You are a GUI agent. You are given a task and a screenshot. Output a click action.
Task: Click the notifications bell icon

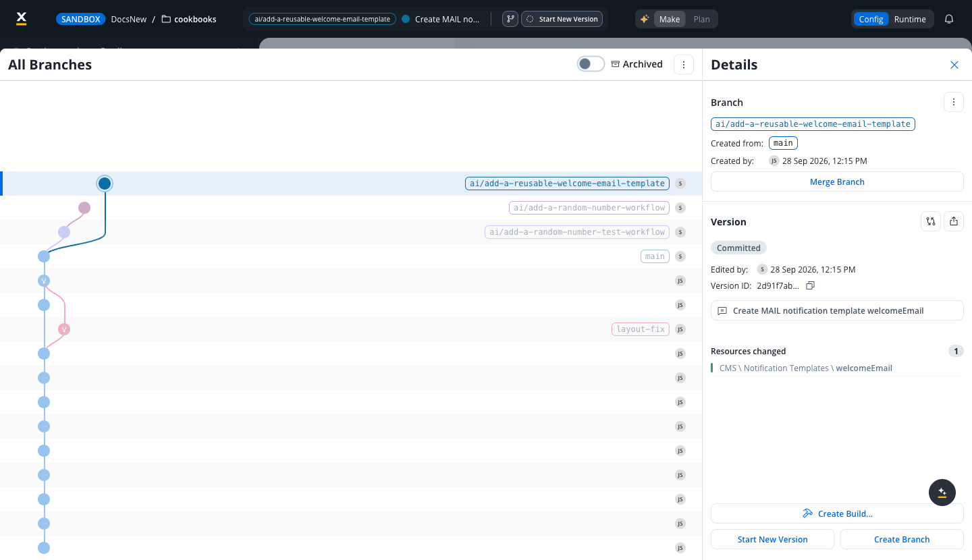tap(949, 19)
